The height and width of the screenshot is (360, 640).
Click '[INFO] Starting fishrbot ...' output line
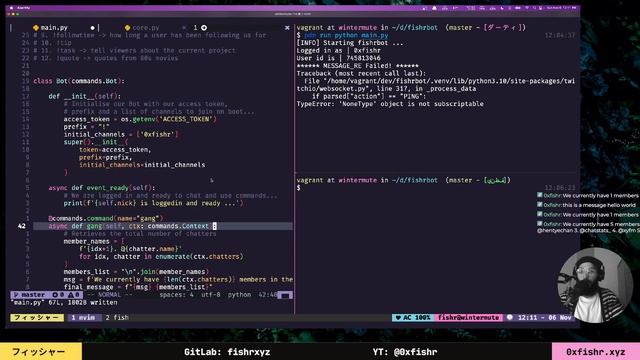point(350,43)
